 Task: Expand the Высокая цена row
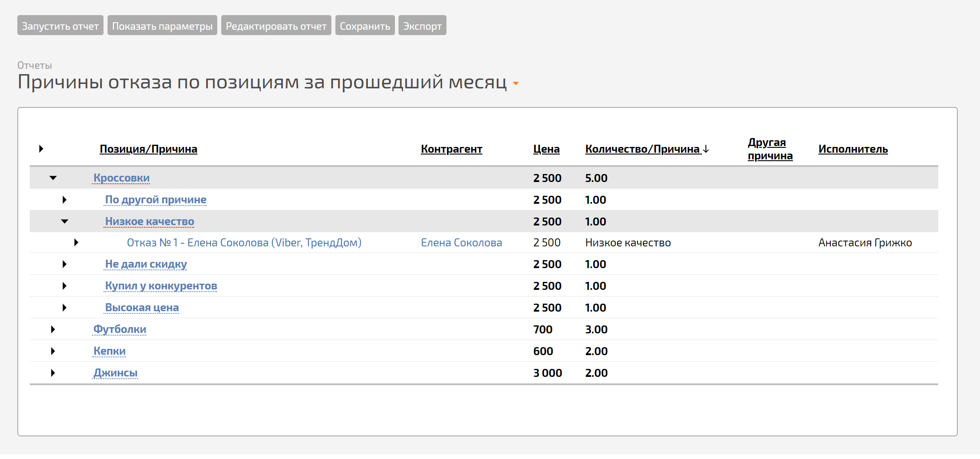pos(64,308)
